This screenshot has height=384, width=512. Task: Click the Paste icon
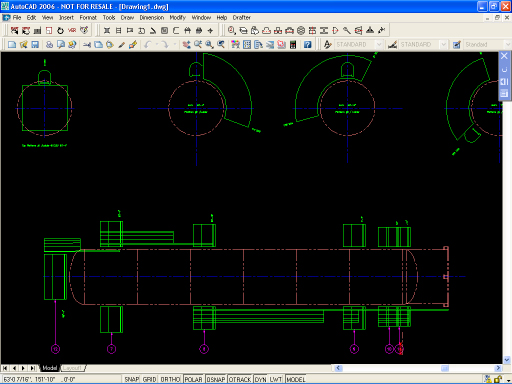110,44
